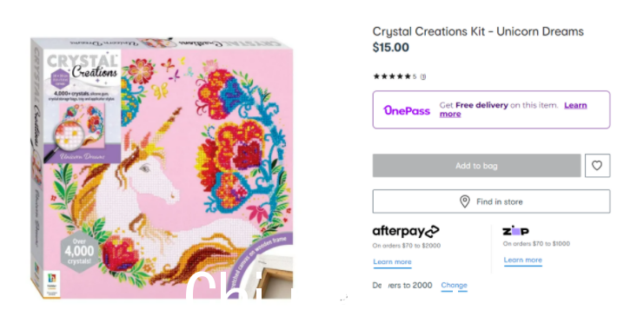Screen dimensions: 644x323
Task: Click the Zip logo
Action: [516, 231]
